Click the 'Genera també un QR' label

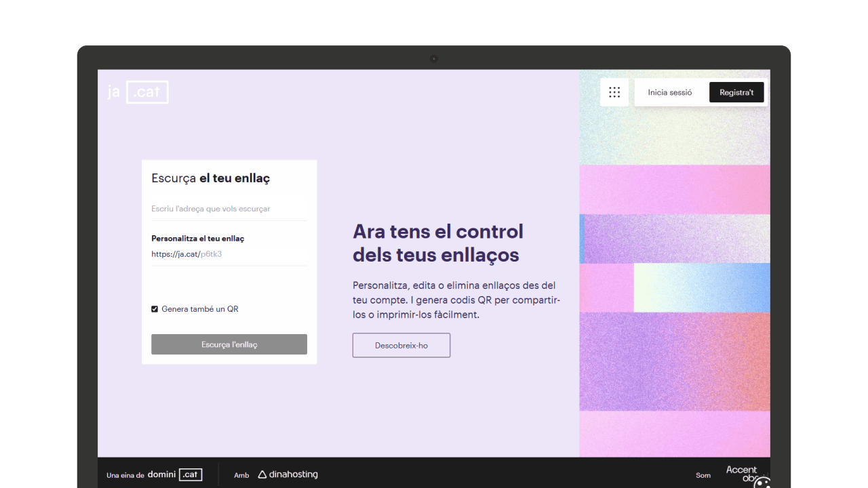(200, 309)
